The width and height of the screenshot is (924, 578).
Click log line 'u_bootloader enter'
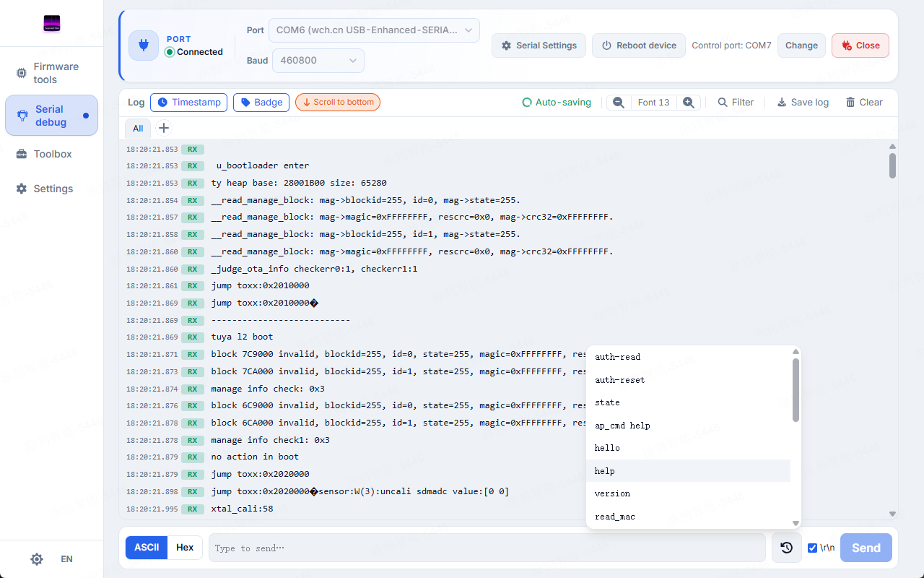[x=263, y=165]
